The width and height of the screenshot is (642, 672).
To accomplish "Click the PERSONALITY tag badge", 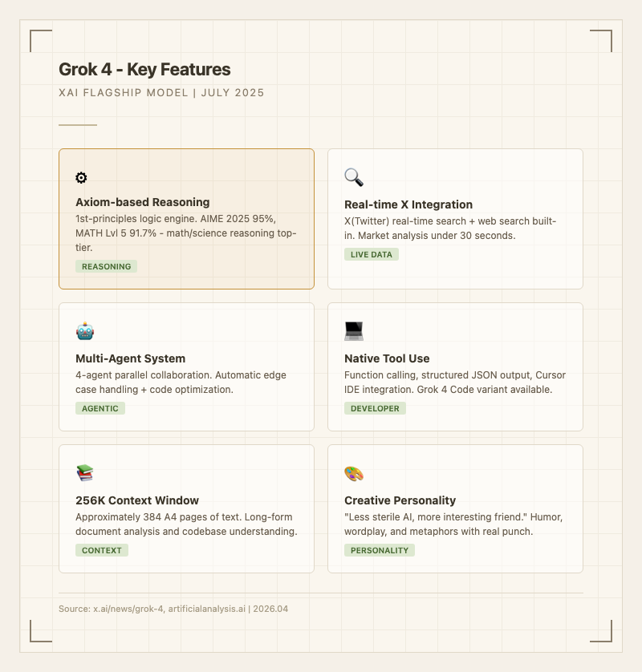I will (x=379, y=550).
